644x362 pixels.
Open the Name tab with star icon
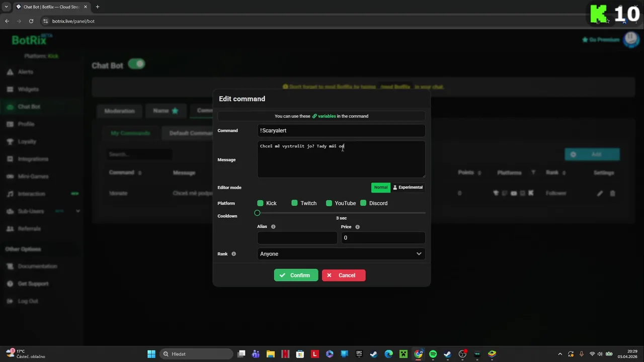coord(166,111)
